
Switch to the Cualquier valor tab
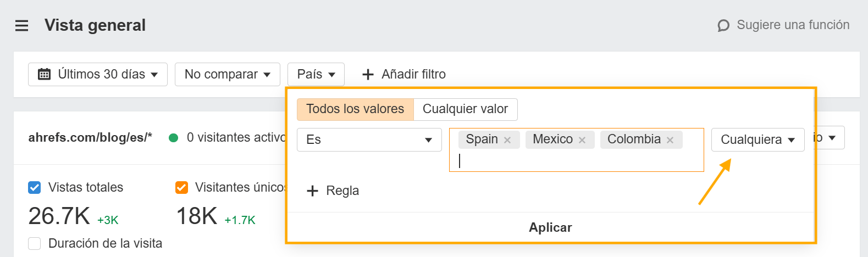click(465, 109)
